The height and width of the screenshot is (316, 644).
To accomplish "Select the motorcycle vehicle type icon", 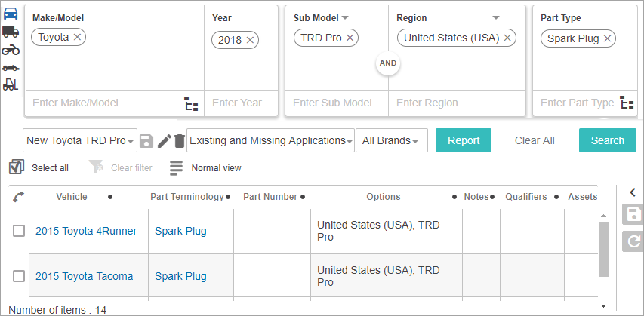I will [11, 50].
